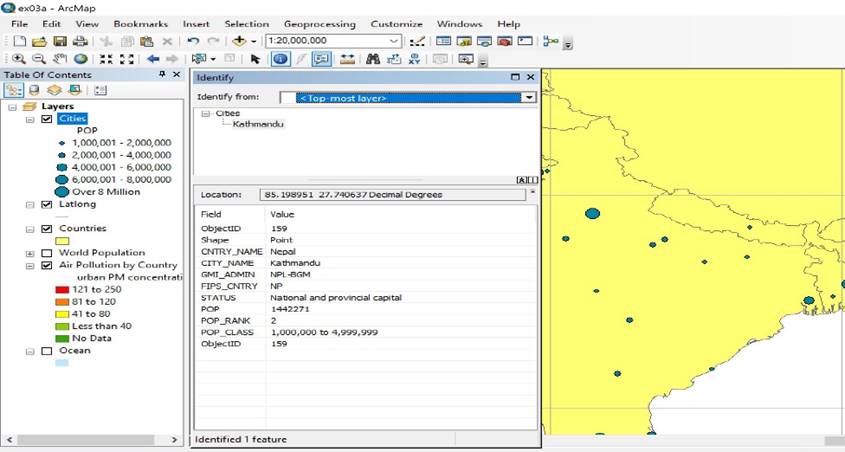Check the Ocean layer checkbox
The height and width of the screenshot is (452, 845).
click(47, 351)
